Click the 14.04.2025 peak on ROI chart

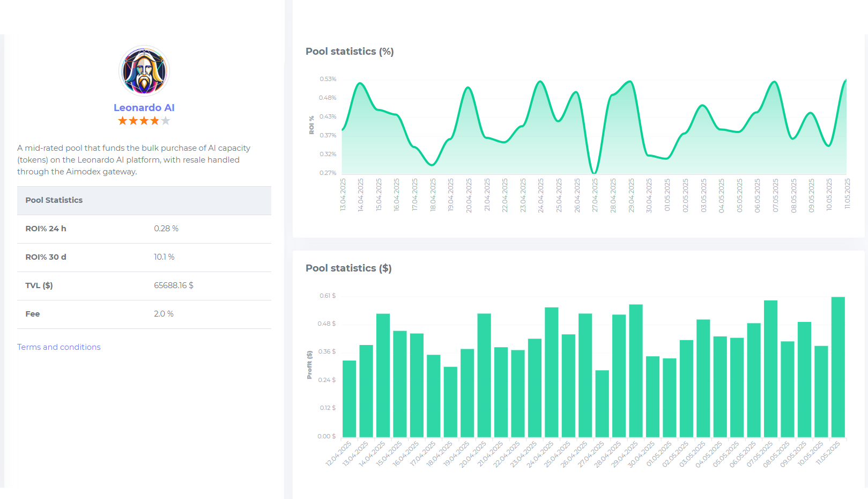tap(360, 83)
